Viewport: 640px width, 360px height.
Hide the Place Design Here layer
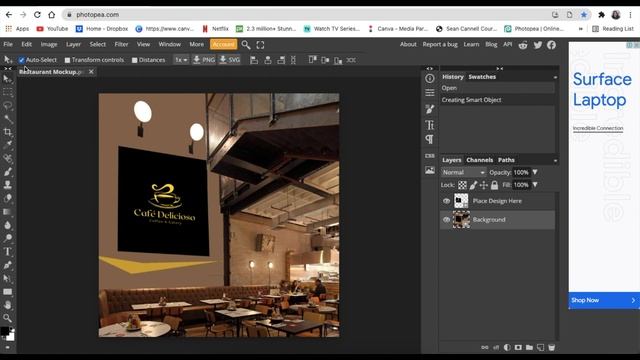[x=447, y=201]
